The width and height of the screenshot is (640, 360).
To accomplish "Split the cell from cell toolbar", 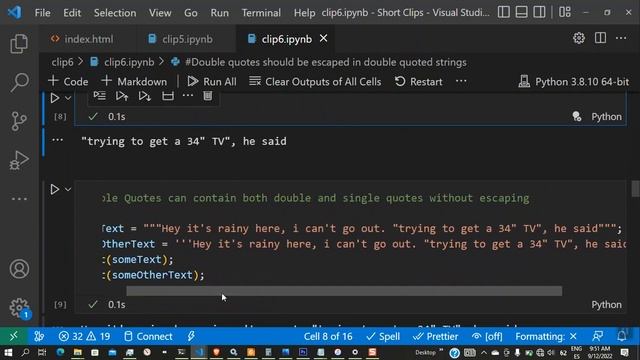I will coord(168,96).
